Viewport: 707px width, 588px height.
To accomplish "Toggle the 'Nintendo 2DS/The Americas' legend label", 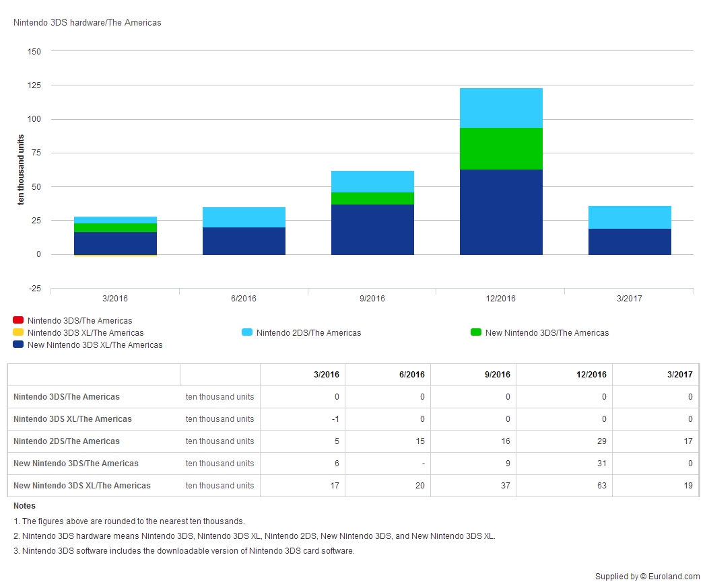I will (x=309, y=333).
